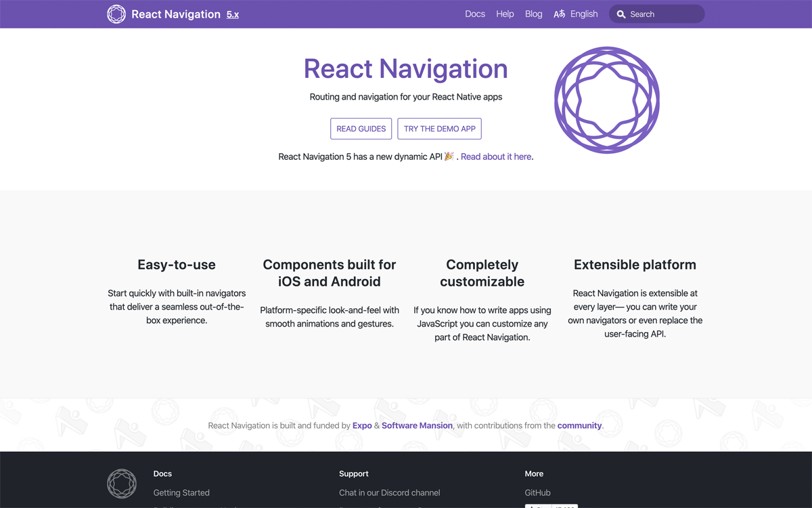The image size is (812, 508).
Task: Open the Blog from the navbar
Action: coord(534,14)
